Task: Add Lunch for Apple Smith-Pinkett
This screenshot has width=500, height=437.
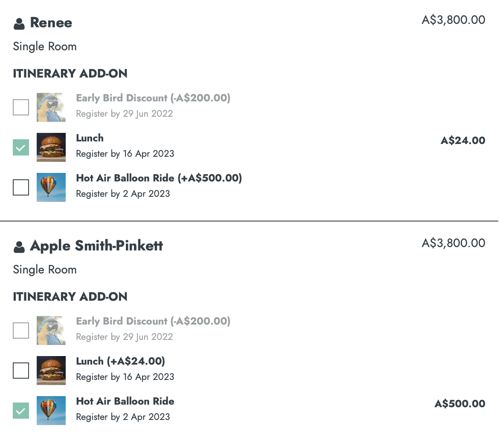Action: point(21,370)
